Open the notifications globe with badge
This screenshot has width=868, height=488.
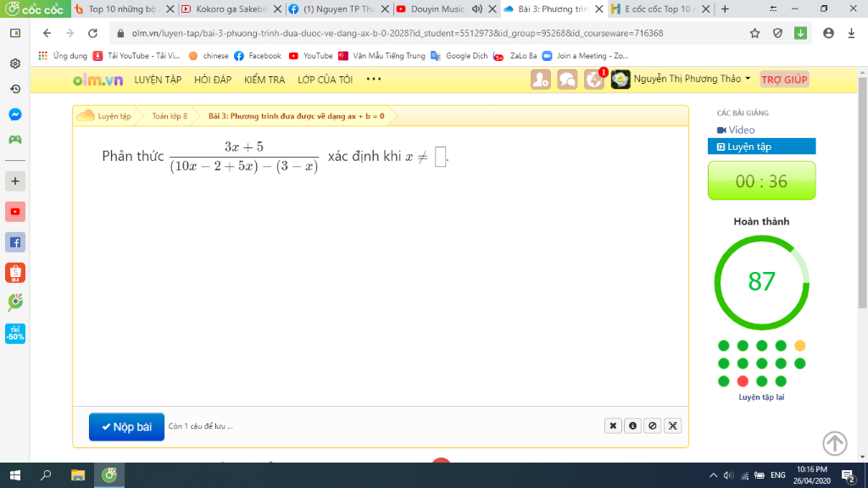pos(594,80)
